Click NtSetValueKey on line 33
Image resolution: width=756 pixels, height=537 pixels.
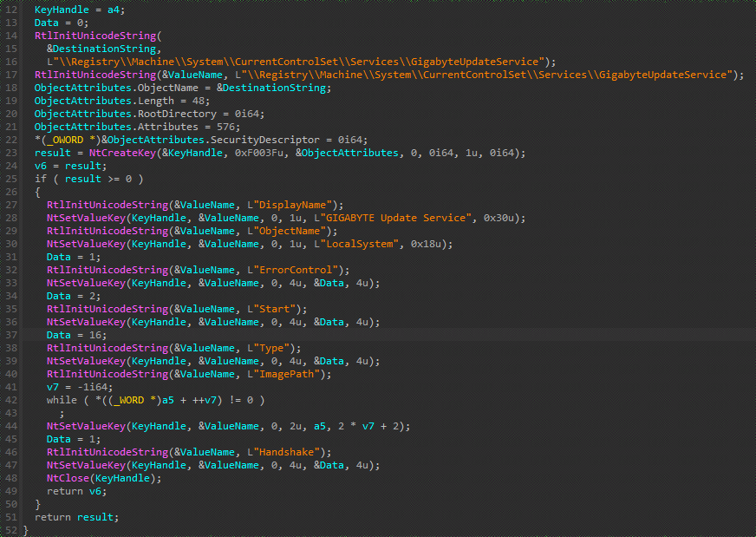coord(87,283)
